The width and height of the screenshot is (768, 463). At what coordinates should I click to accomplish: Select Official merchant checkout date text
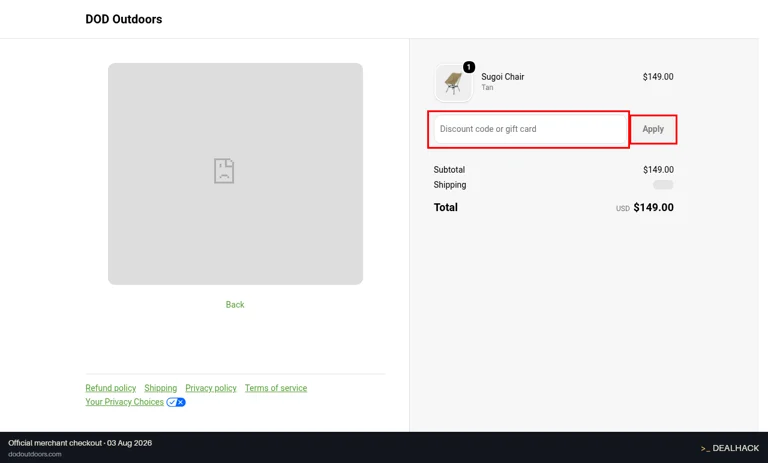(80, 443)
